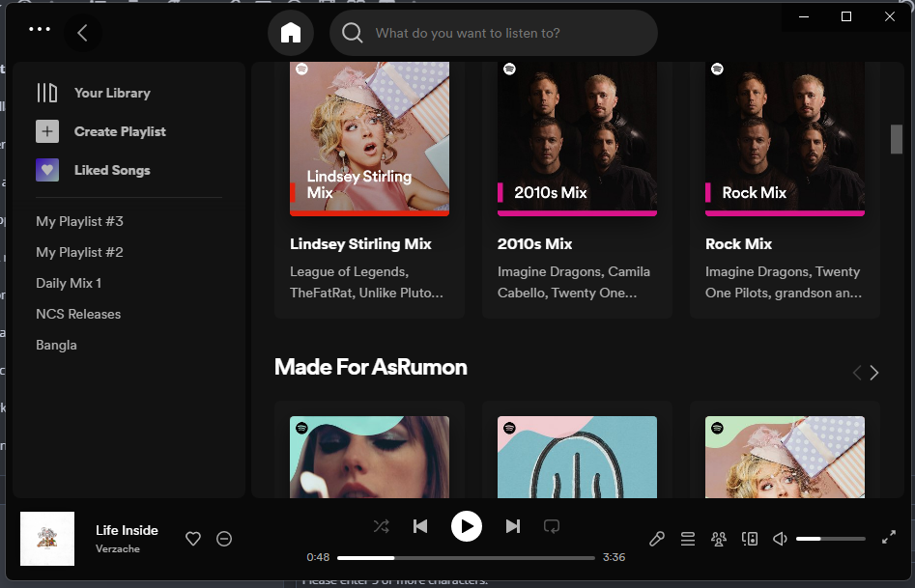The width and height of the screenshot is (915, 588).
Task: Enter full screen mode
Action: point(889,537)
